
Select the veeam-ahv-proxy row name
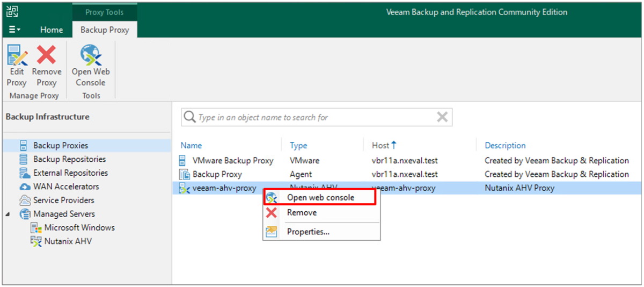(224, 188)
